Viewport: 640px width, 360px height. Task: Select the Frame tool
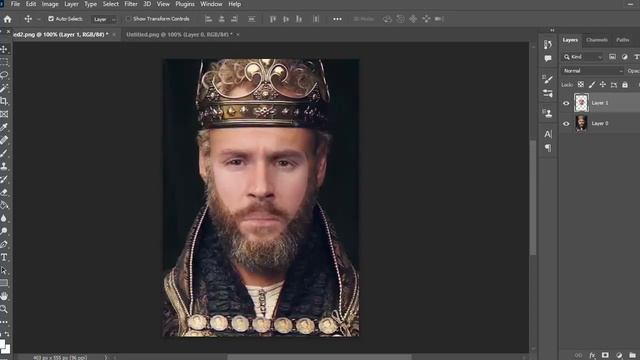pyautogui.click(x=4, y=114)
